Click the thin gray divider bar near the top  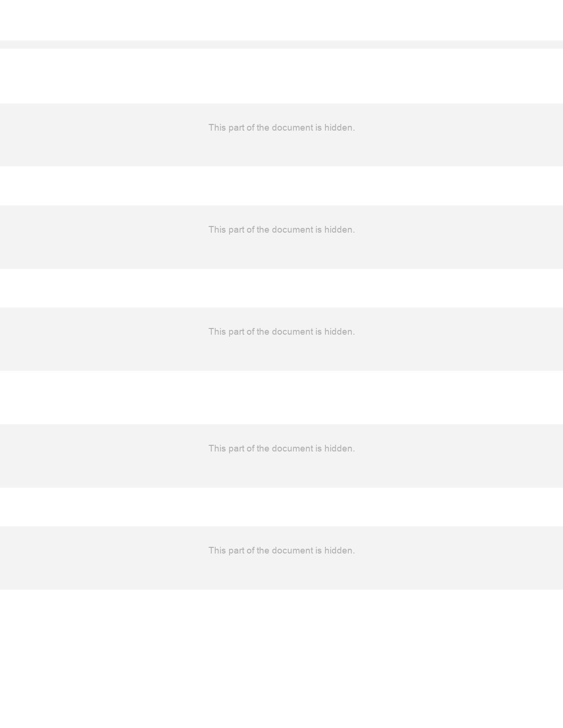tap(281, 44)
